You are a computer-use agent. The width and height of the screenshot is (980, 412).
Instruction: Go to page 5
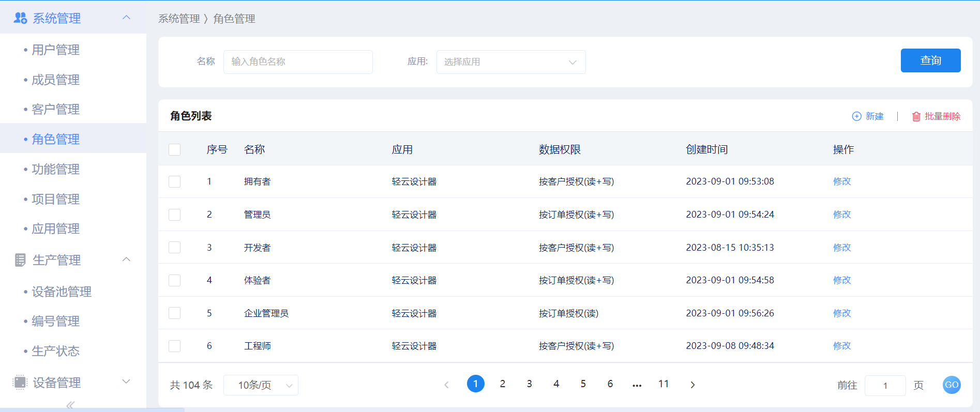pos(583,384)
